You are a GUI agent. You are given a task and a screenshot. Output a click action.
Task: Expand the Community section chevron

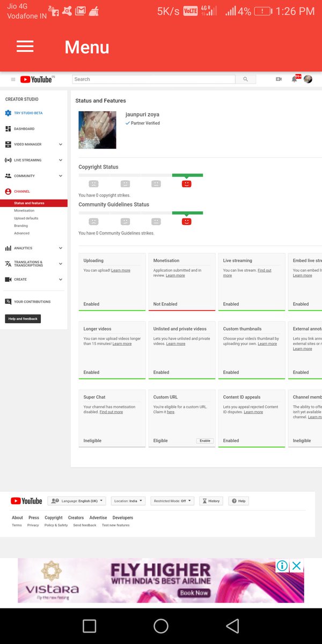(x=61, y=175)
